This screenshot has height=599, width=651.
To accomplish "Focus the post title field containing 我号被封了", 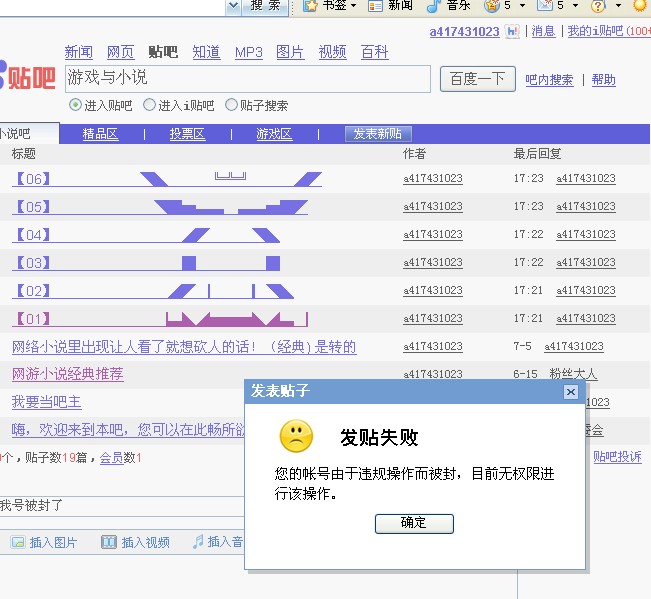I will click(x=122, y=506).
